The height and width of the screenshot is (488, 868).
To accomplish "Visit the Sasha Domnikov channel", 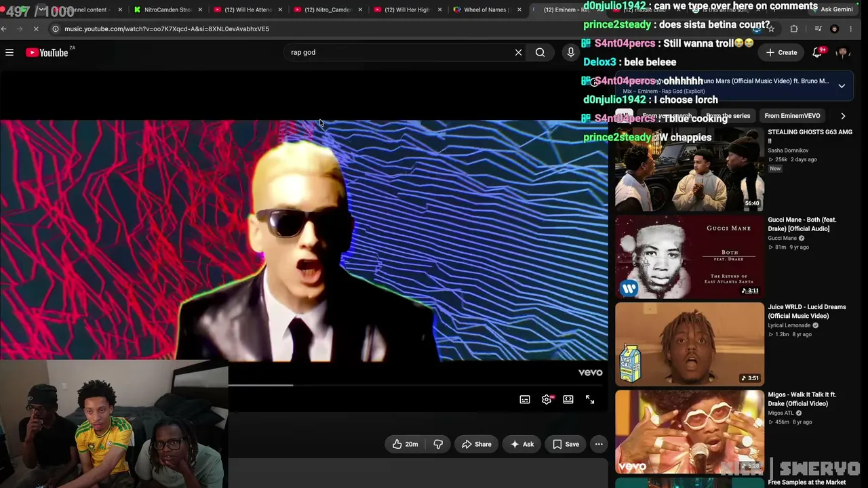I will [x=788, y=150].
